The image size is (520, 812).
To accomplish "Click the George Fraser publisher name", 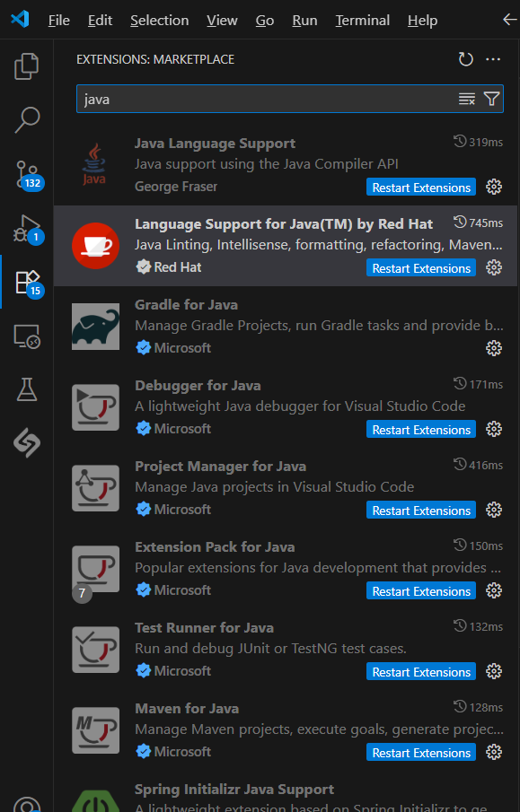I will [x=176, y=187].
